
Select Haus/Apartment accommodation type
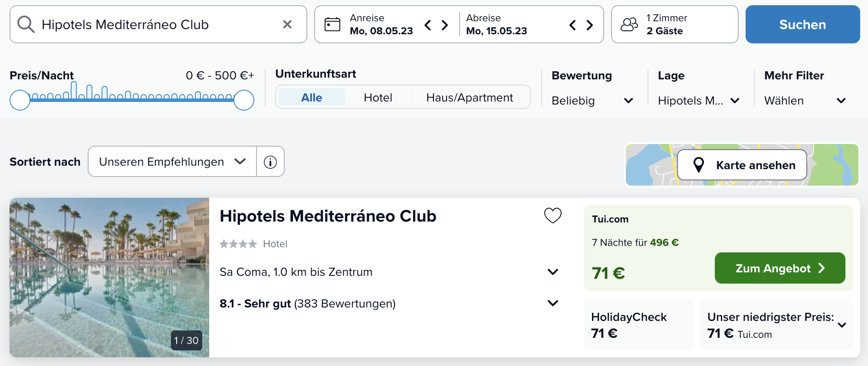pyautogui.click(x=470, y=98)
